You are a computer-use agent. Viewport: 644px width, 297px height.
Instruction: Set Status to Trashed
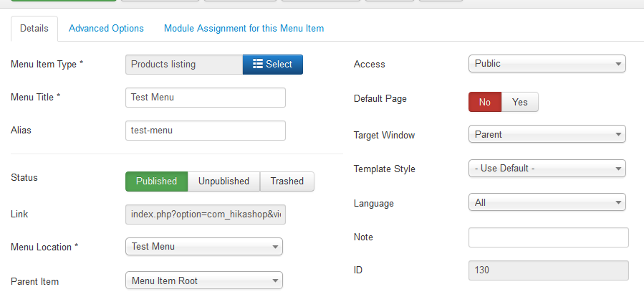287,181
